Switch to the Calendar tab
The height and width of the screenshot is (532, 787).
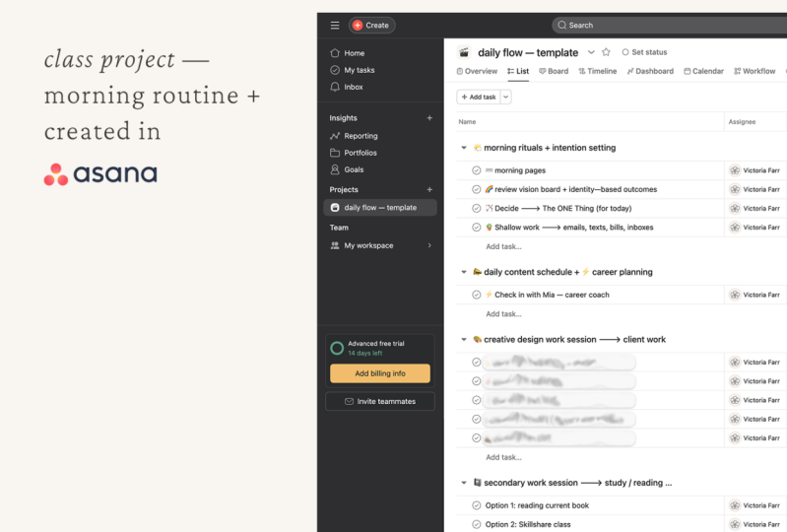click(x=703, y=71)
